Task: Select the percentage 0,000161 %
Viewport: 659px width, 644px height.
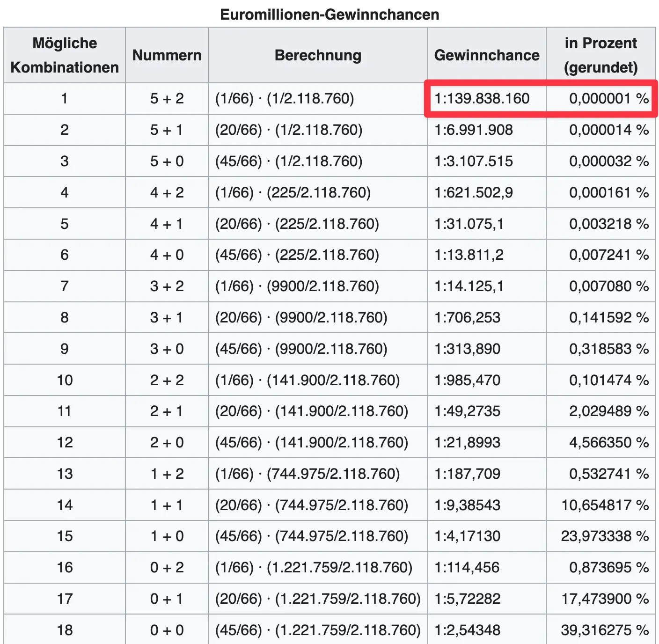Action: point(609,192)
